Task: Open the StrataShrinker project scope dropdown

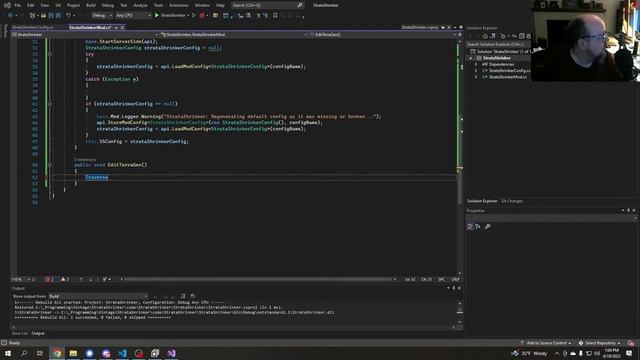Action: point(85,35)
